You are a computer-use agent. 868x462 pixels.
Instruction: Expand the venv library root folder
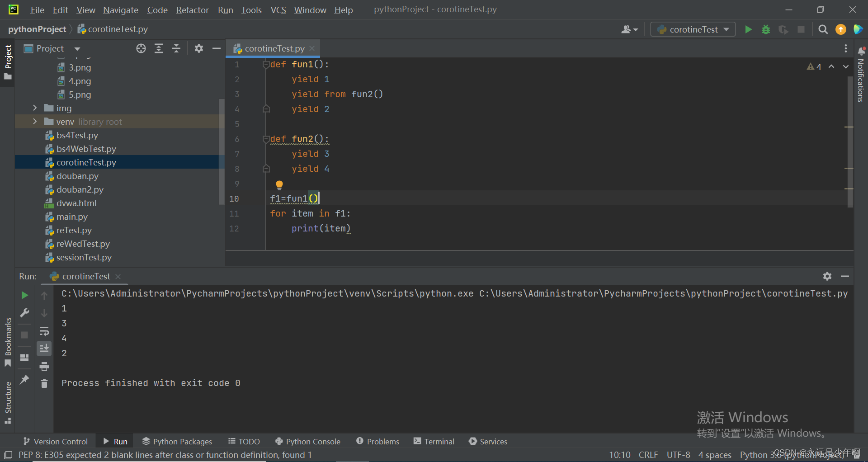pyautogui.click(x=35, y=122)
